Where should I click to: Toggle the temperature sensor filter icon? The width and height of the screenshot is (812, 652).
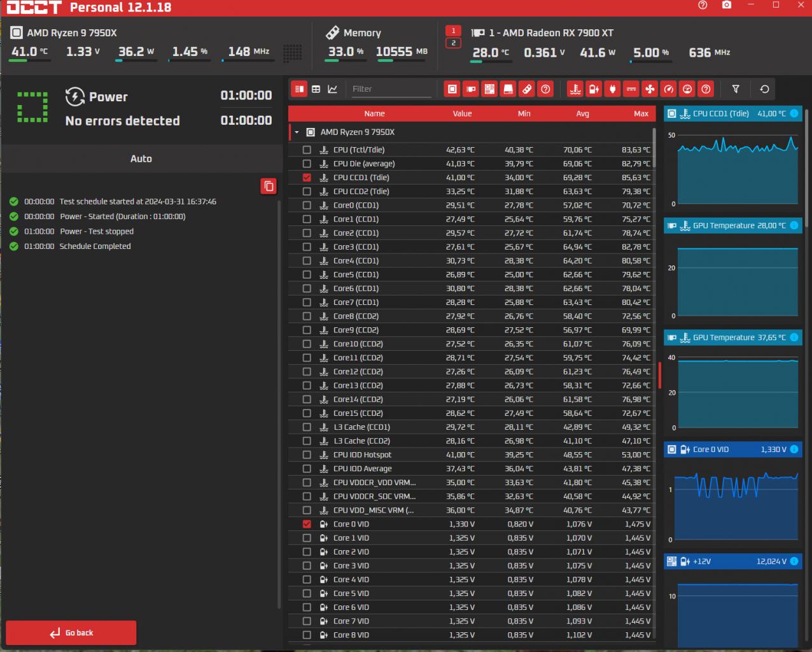click(x=575, y=89)
